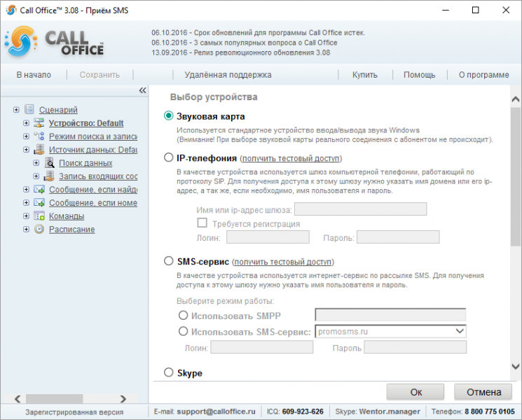This screenshot has height=420, width=522.
Task: Open Купить menu item
Action: (x=365, y=75)
